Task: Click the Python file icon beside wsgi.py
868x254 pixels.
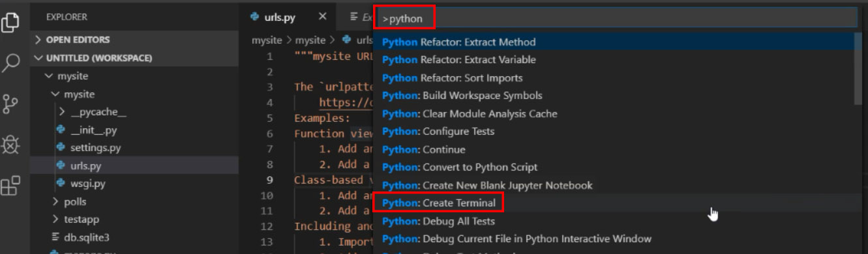Action: tap(61, 183)
